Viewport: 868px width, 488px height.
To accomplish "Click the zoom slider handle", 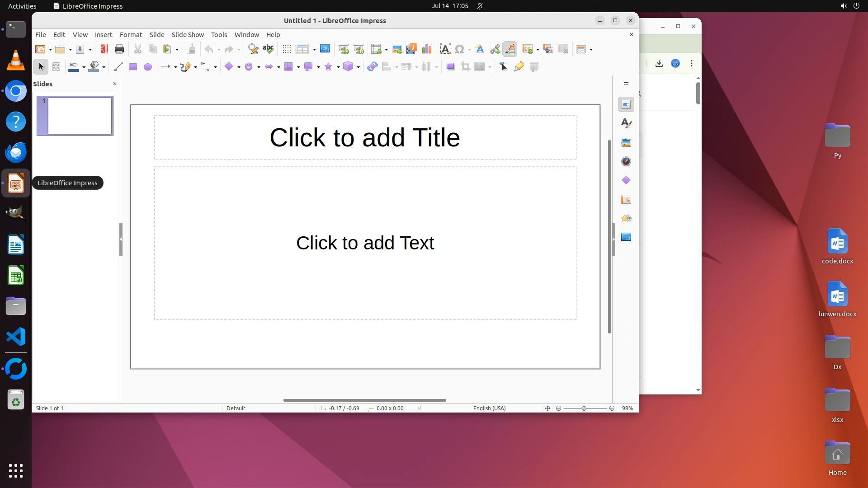I will pyautogui.click(x=584, y=408).
